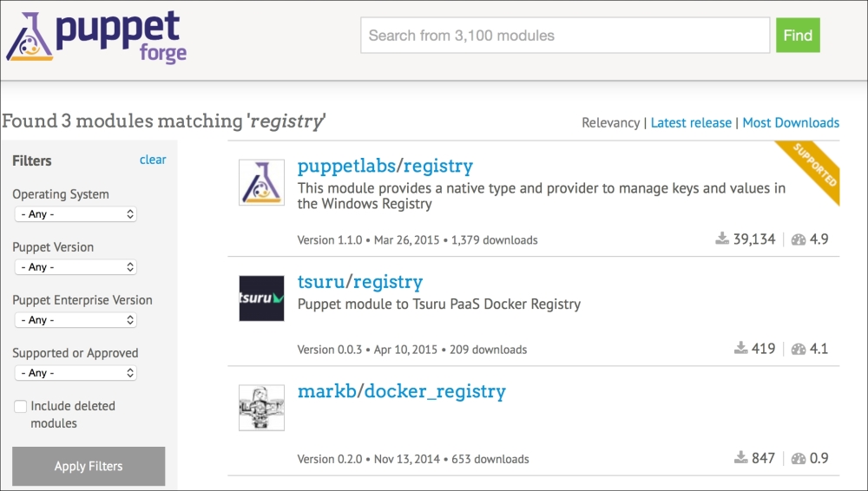The width and height of the screenshot is (868, 491).
Task: Focus the module search input field
Action: pos(564,36)
